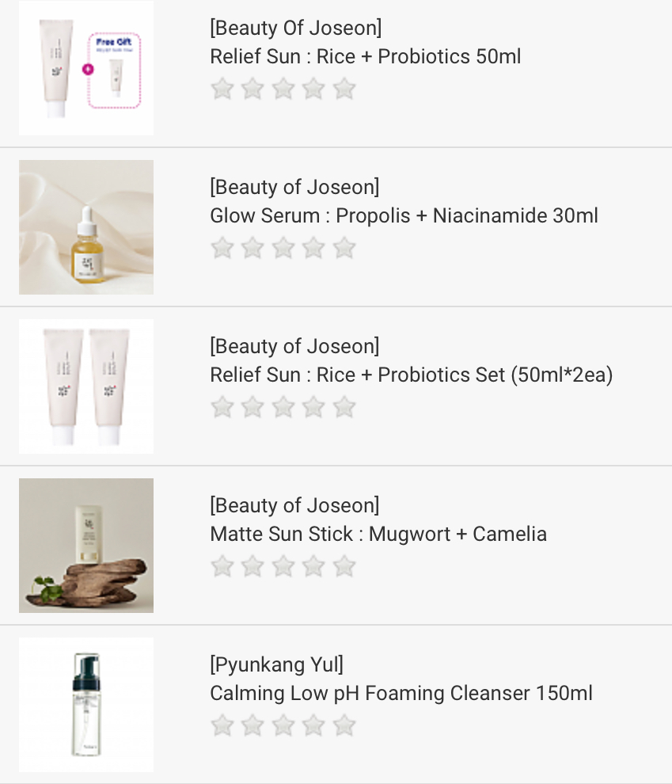Click the fifth star under Relief Sun 50ml
Image resolution: width=672 pixels, height=784 pixels.
pyautogui.click(x=344, y=89)
